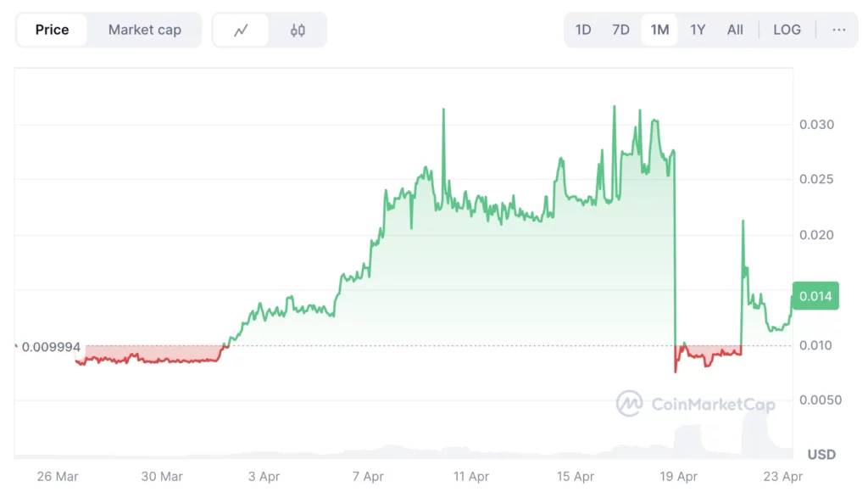The image size is (868, 498).
Task: Set range to 7D
Action: click(620, 30)
